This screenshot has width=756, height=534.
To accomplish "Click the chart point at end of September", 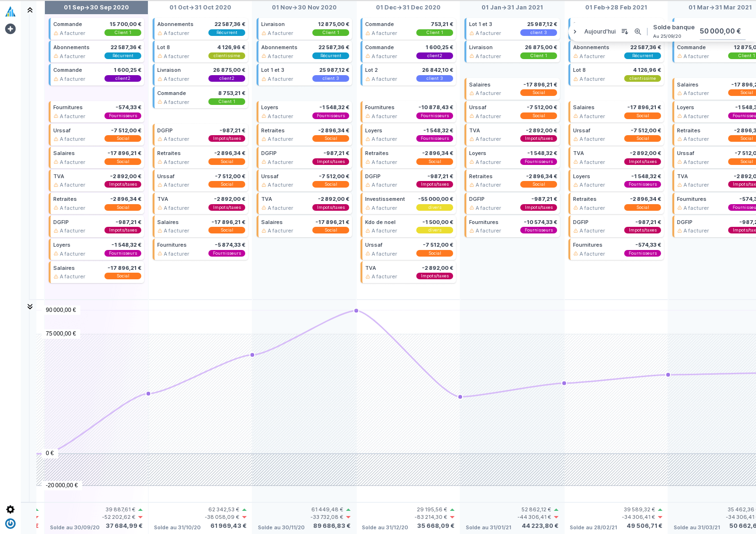I will tap(148, 394).
